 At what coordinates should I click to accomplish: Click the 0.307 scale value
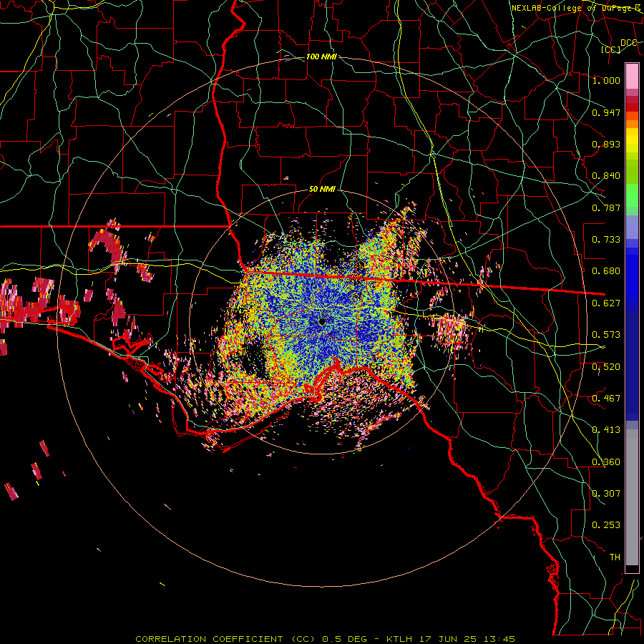click(606, 494)
